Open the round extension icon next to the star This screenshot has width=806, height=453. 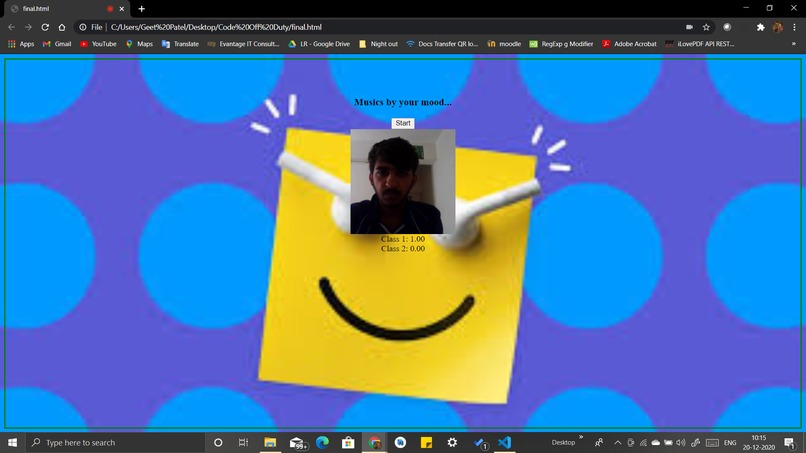pos(727,27)
